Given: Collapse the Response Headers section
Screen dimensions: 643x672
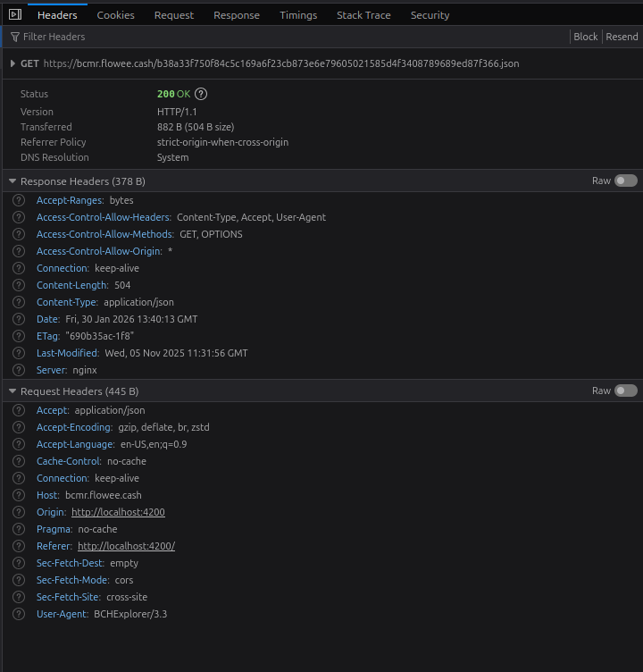Looking at the screenshot, I should click(x=13, y=181).
